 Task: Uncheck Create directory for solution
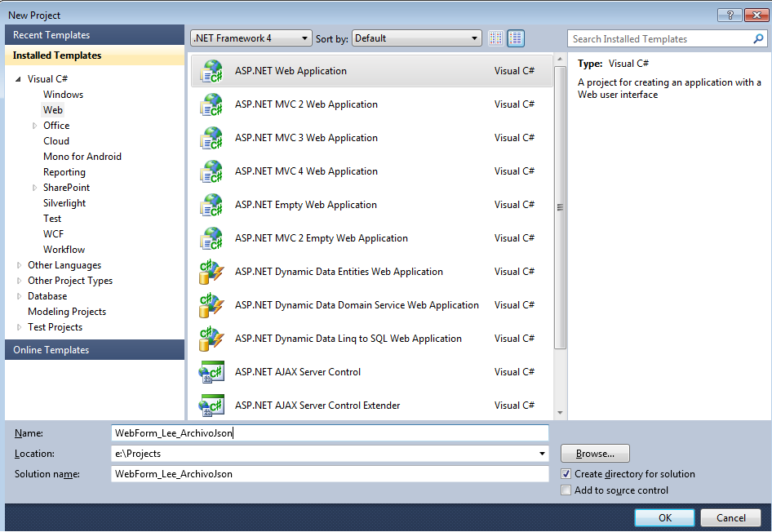[x=566, y=474]
